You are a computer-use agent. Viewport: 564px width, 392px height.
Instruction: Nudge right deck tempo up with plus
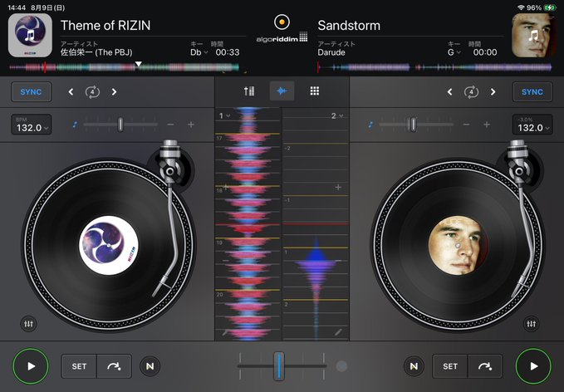pos(487,125)
